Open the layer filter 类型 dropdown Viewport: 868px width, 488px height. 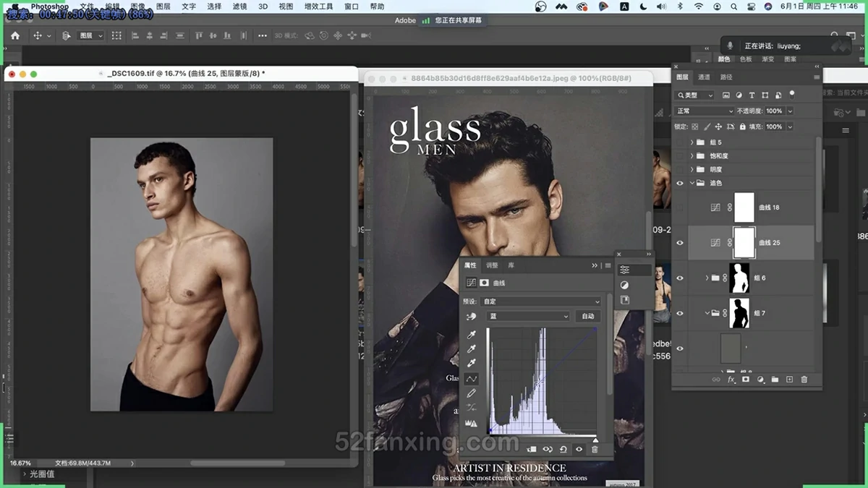(x=695, y=95)
